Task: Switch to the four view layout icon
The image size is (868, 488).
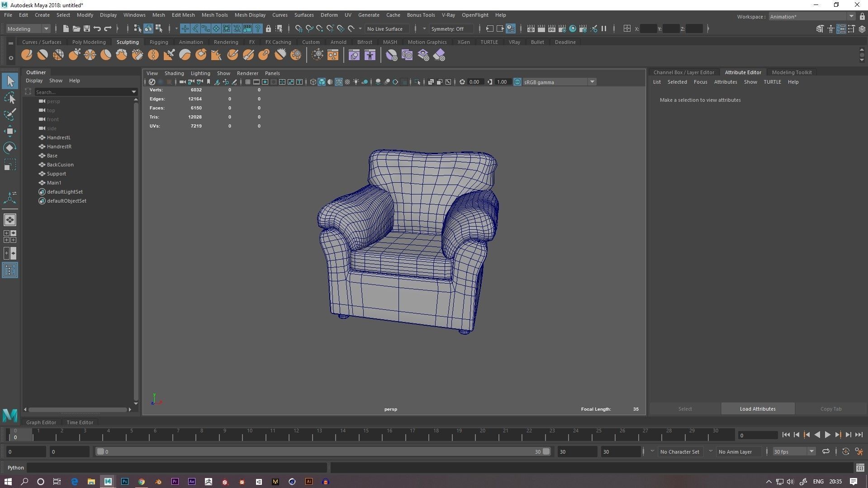Action: (10, 237)
